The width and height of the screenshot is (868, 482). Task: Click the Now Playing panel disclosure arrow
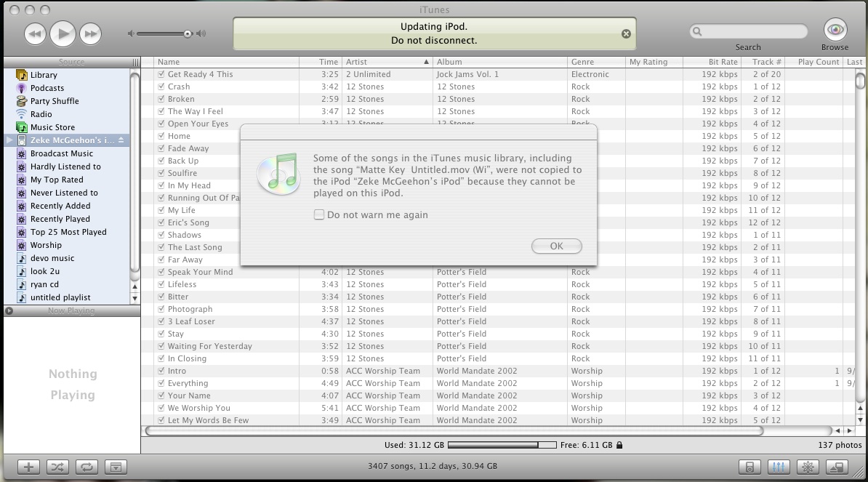tap(9, 311)
